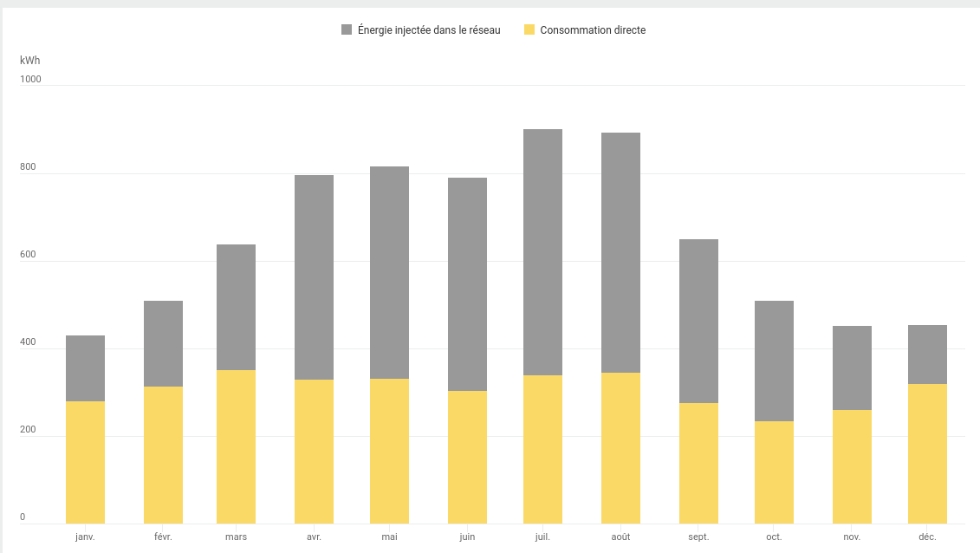Select the gray segment of the avr. bar
Viewport: 980px width, 553px height.
coord(314,277)
